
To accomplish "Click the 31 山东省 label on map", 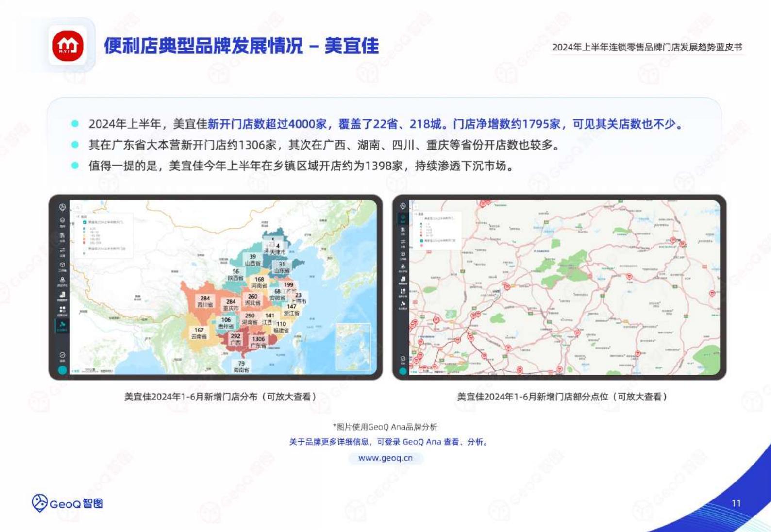I will [282, 267].
